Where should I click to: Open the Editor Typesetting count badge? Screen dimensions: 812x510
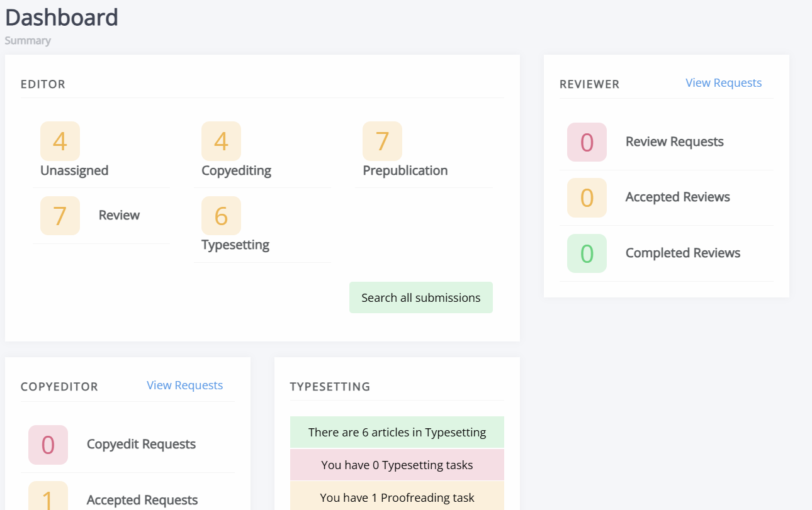pos(221,216)
